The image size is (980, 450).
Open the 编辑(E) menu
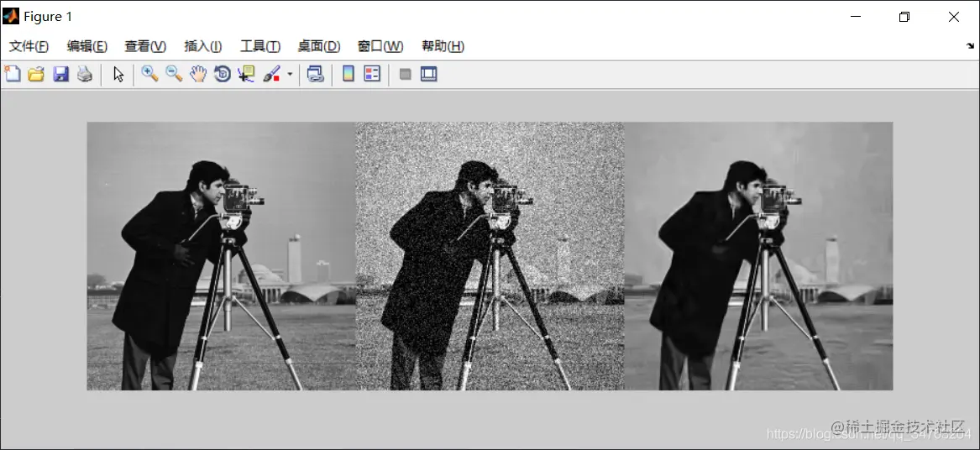(86, 46)
